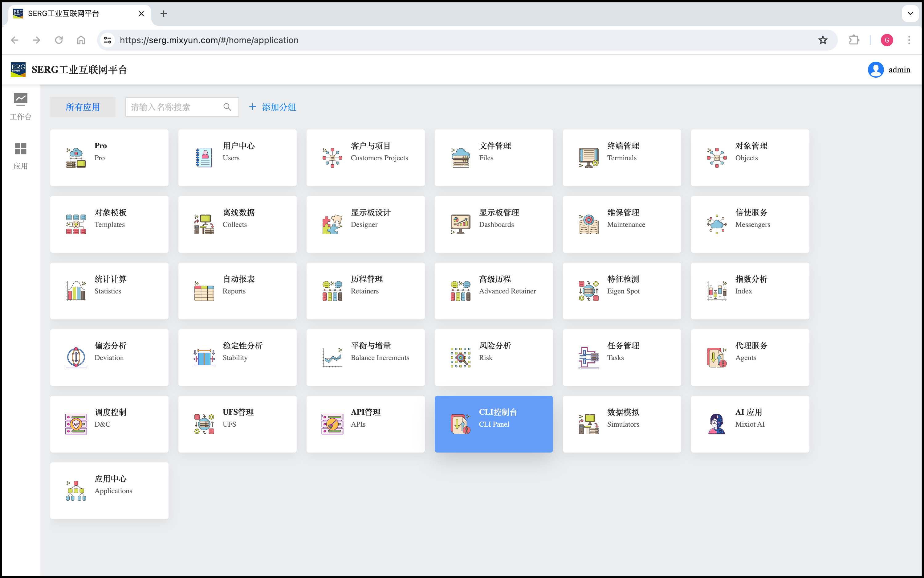Open the 用户中心 Users app icon
This screenshot has width=924, height=578.
(x=204, y=158)
